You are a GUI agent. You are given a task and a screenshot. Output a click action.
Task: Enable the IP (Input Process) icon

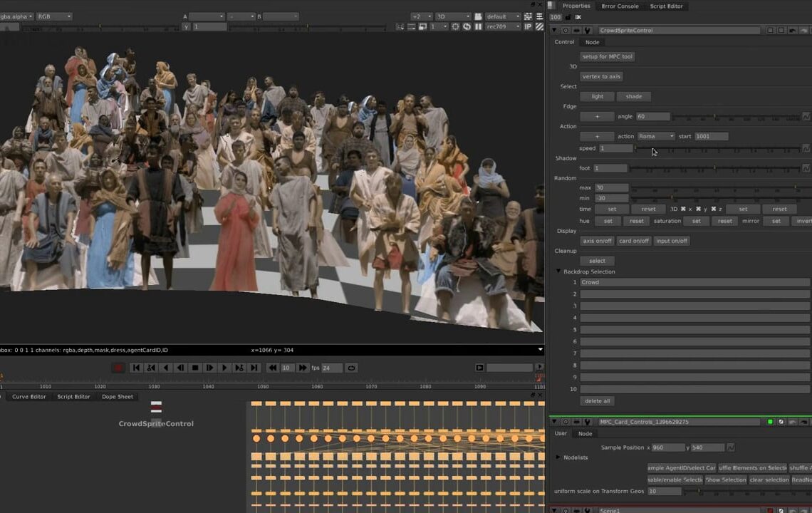pos(528,26)
